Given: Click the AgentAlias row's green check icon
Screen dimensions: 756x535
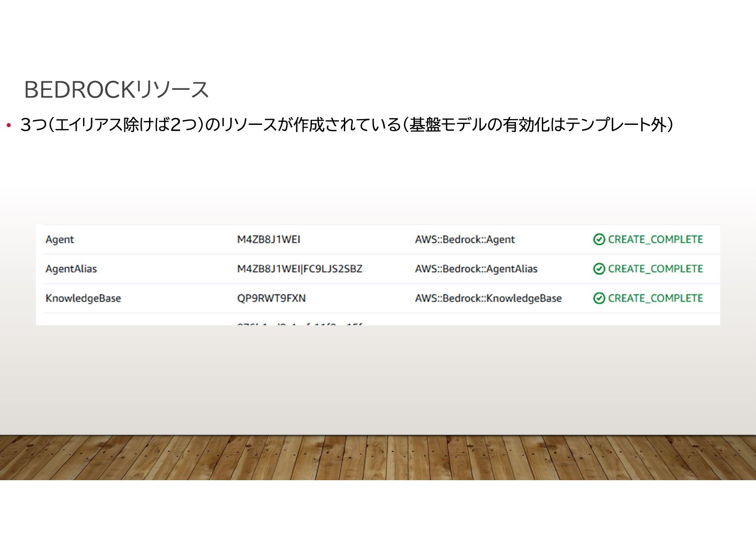Looking at the screenshot, I should click(599, 269).
